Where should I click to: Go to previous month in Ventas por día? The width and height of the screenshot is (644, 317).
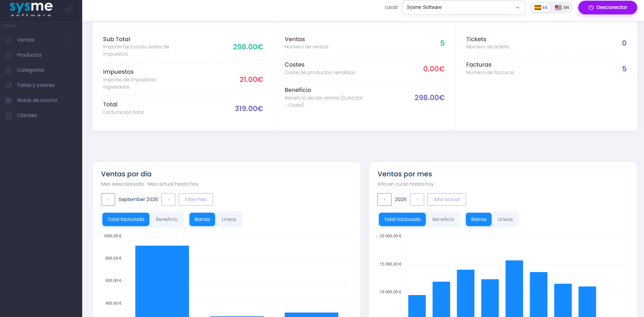click(x=108, y=200)
